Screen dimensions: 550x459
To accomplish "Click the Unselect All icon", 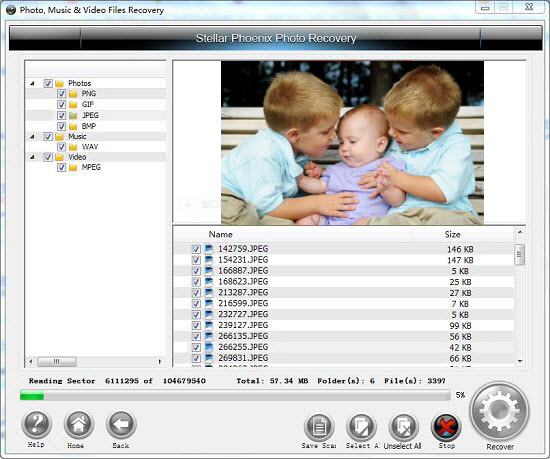I will 404,427.
